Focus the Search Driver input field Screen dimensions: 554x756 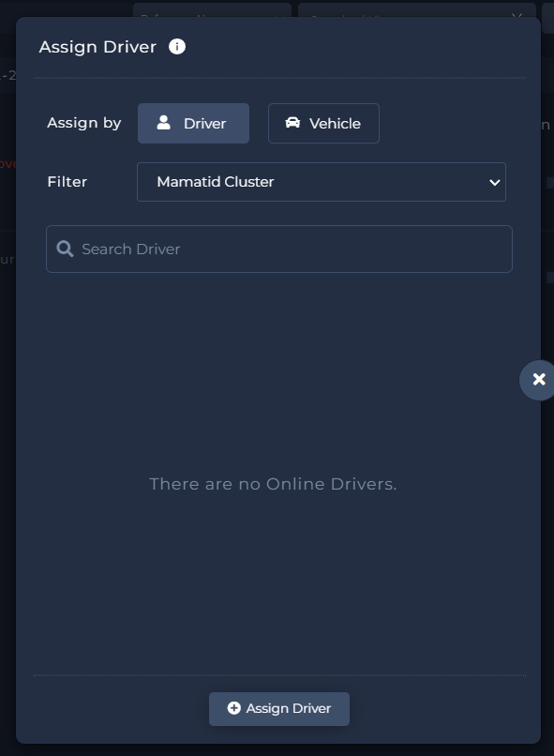tap(279, 249)
